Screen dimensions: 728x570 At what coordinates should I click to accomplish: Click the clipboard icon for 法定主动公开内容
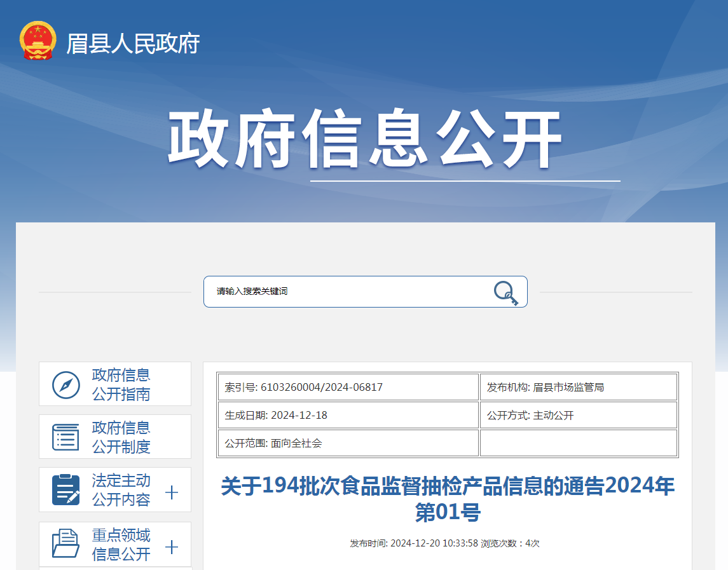(66, 490)
